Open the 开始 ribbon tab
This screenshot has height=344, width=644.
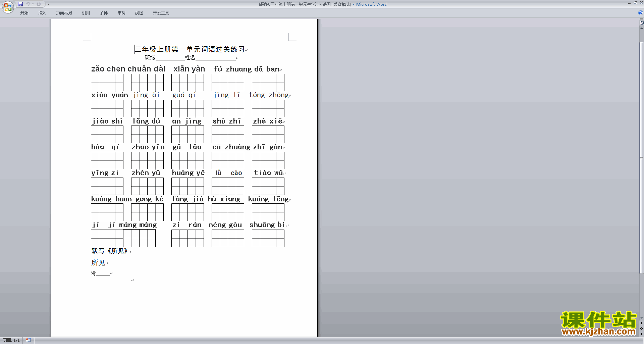pyautogui.click(x=24, y=13)
